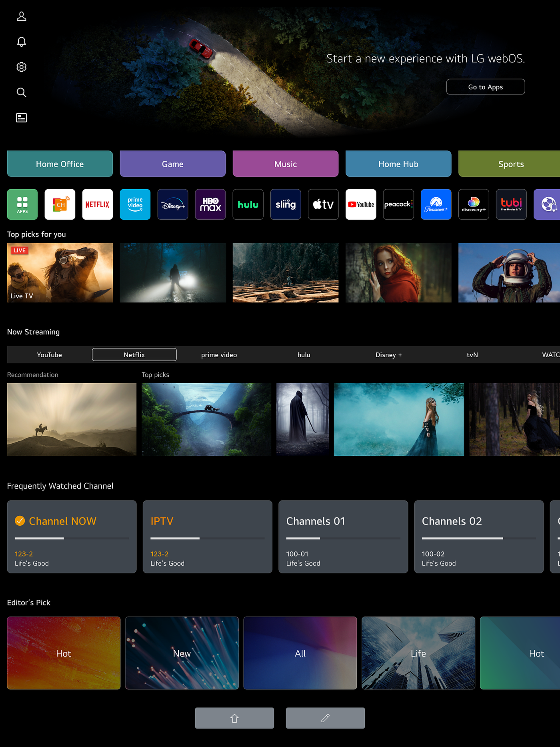Click the scroll-to-top arrow button
The image size is (560, 747).
click(234, 718)
